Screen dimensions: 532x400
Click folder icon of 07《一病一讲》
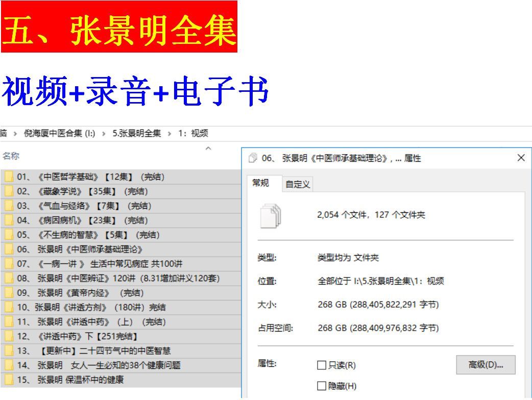click(x=9, y=264)
